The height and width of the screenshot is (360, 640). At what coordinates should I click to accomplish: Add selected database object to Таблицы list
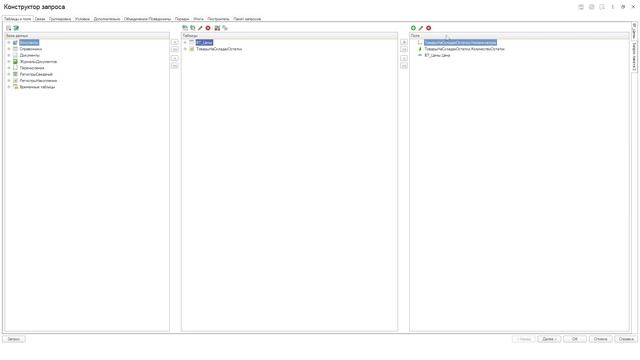coord(175,42)
